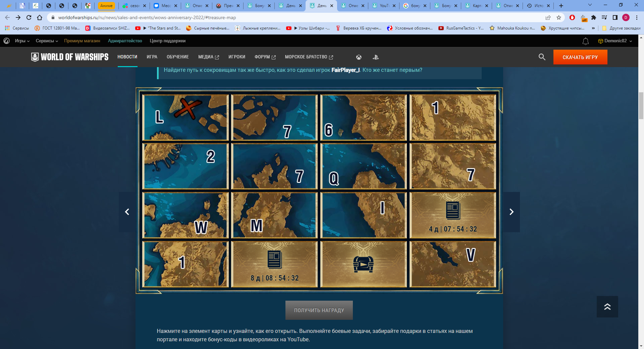This screenshot has width=644, height=349.
Task: Click the page vertical scrollbar thumb
Action: point(641,106)
